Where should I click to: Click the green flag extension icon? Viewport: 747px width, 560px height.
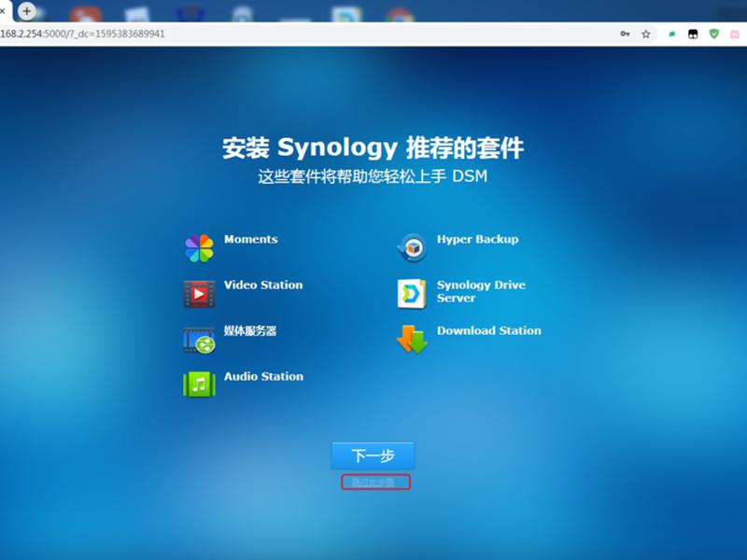(x=671, y=34)
